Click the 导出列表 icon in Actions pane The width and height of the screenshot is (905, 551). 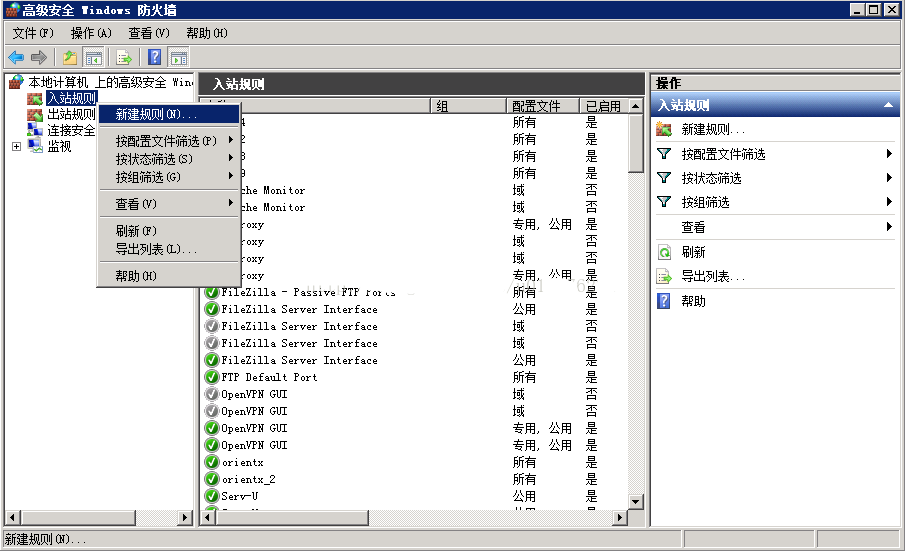pyautogui.click(x=664, y=276)
